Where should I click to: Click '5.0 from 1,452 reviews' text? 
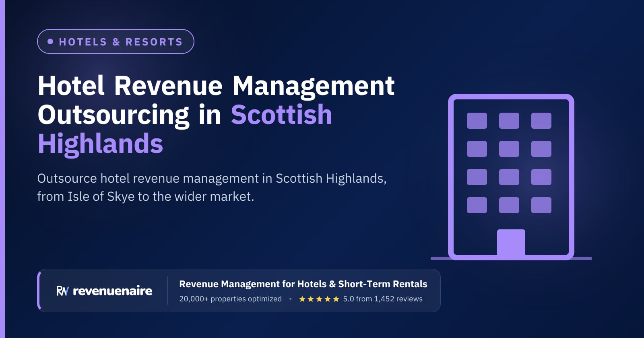coord(383,299)
